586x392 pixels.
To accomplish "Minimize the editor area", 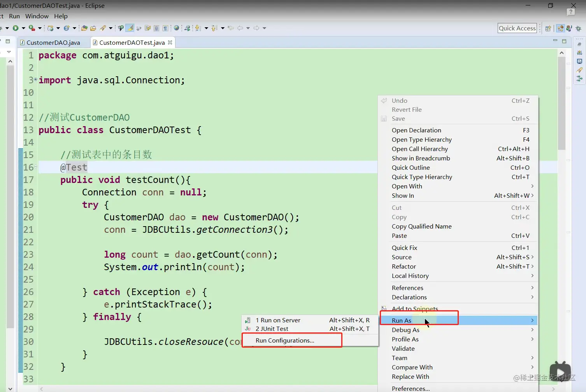I will (555, 41).
